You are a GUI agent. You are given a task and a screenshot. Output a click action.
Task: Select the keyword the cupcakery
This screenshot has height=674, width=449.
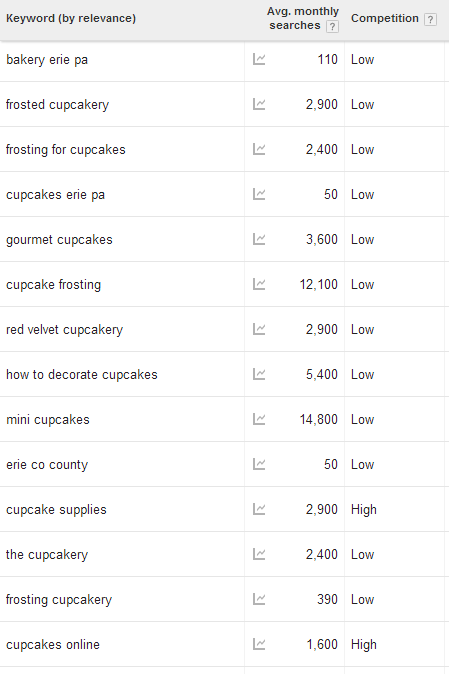(x=47, y=555)
